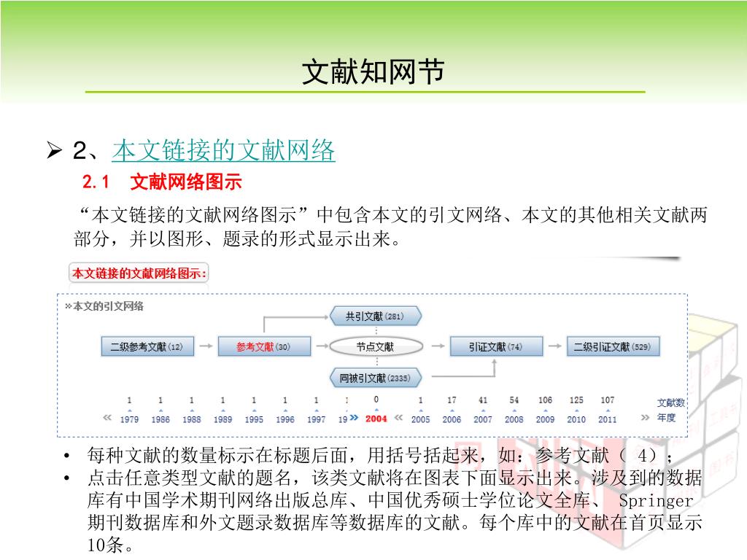Screen dimensions: 747x560
Task: Click the count 54 above 2008
Action: click(x=514, y=400)
